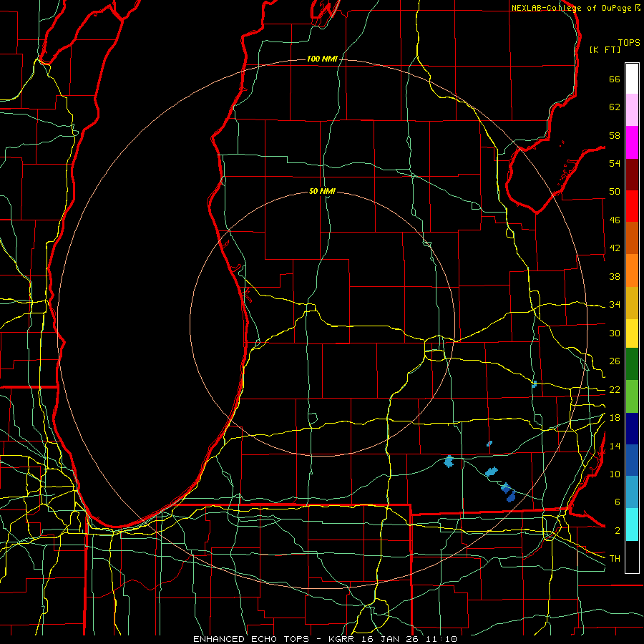The image size is (644, 644).
Task: Click the legend value "62"
Action: coord(615,107)
